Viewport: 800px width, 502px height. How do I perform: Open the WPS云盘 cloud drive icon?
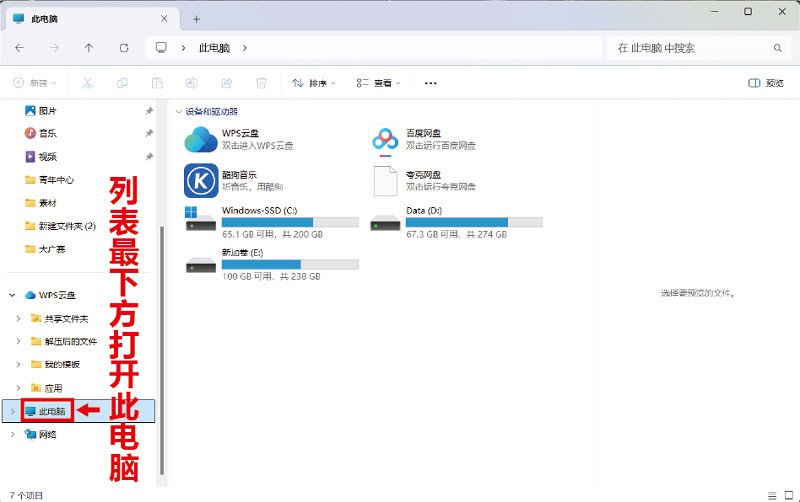tap(200, 140)
